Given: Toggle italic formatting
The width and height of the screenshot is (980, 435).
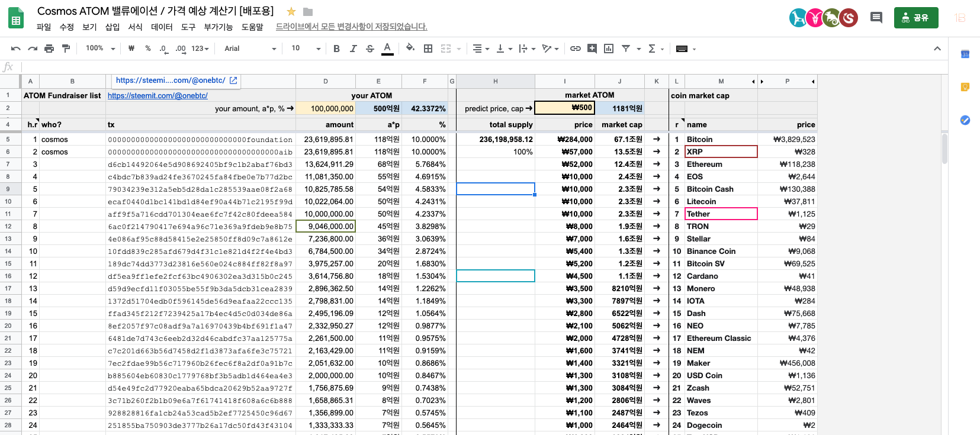Looking at the screenshot, I should point(353,49).
